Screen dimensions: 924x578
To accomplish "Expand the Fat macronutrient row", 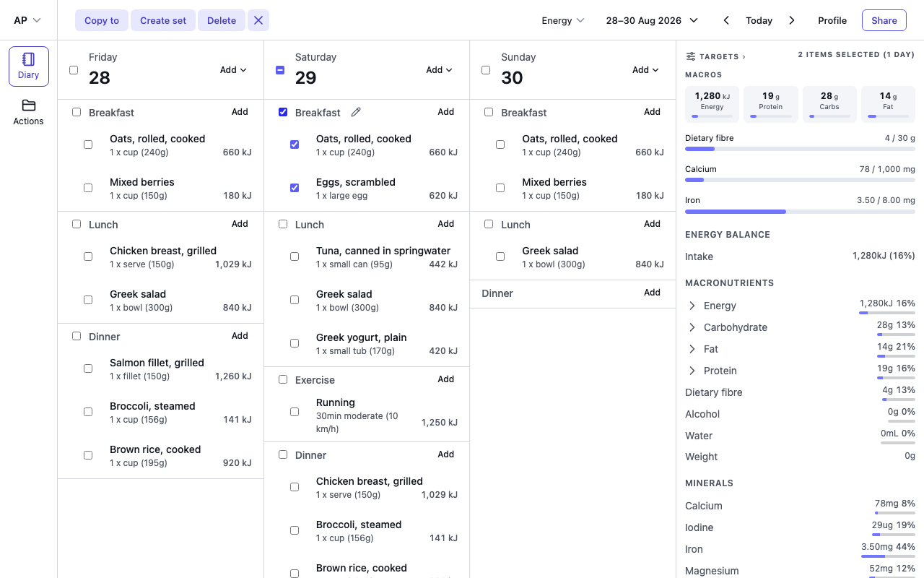I will [692, 349].
